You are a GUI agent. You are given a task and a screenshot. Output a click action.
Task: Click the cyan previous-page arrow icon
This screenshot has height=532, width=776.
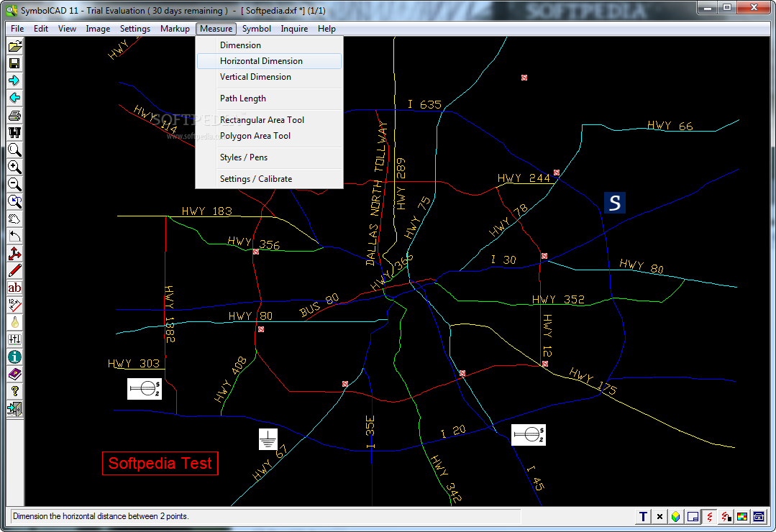(x=15, y=98)
